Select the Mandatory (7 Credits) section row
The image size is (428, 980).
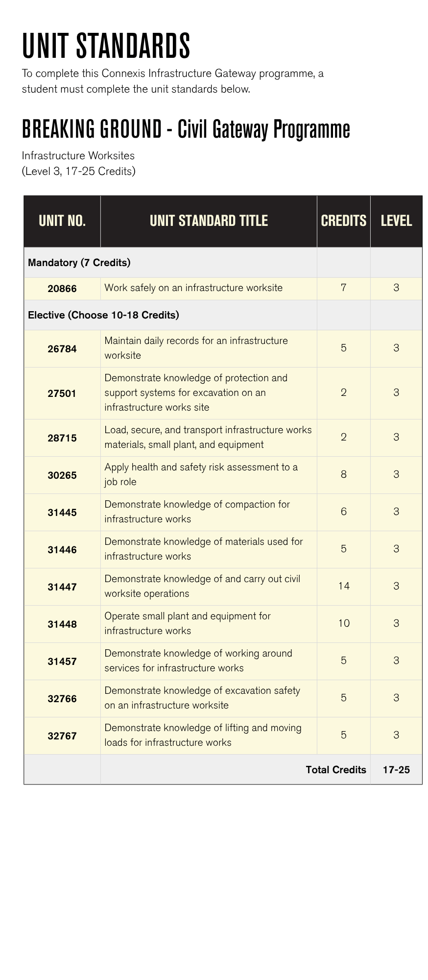tap(79, 263)
